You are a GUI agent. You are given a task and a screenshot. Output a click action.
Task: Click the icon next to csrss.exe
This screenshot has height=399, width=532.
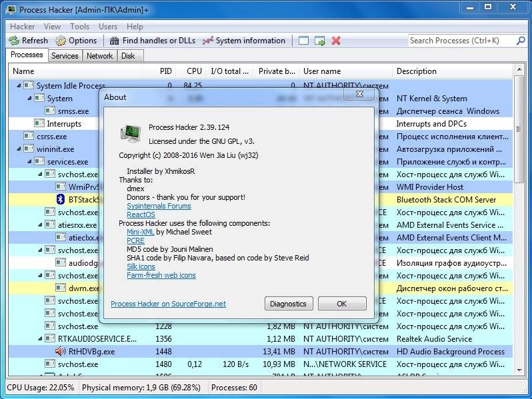[29, 137]
